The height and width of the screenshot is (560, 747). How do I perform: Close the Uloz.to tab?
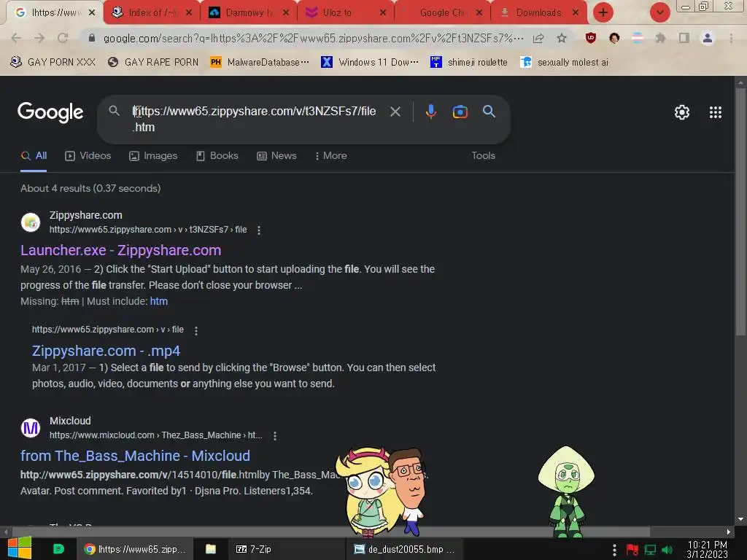382,13
